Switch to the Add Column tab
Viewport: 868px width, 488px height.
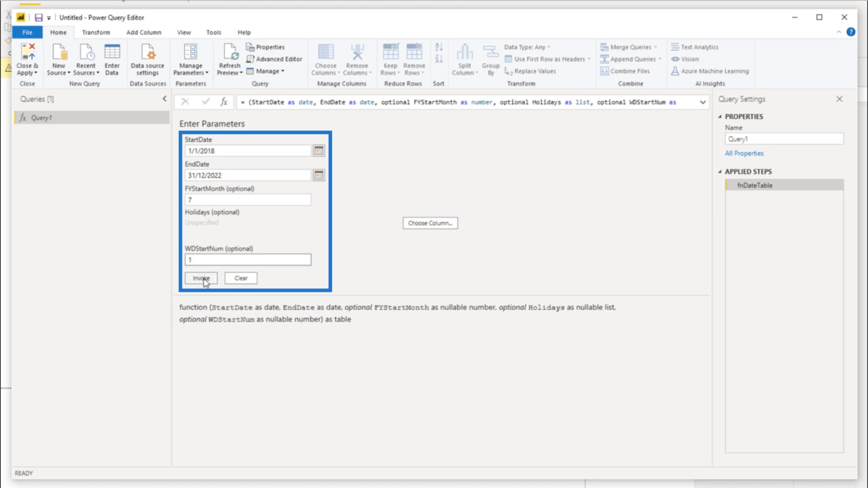[x=144, y=32]
